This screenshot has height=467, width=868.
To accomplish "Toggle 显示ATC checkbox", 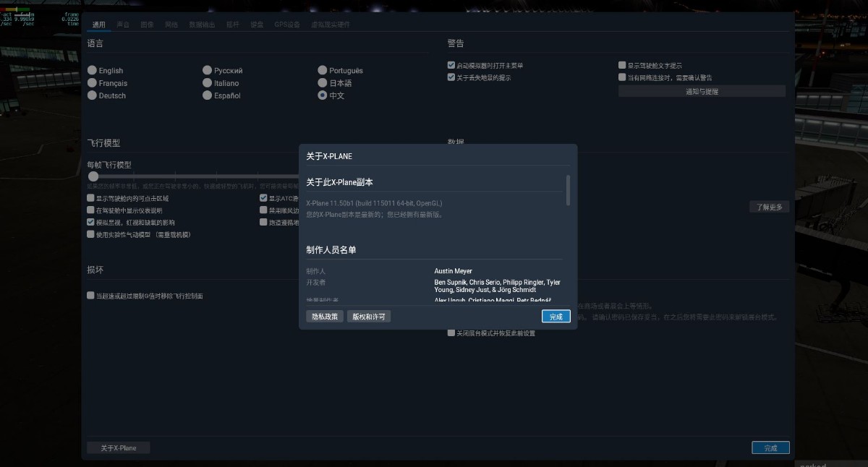I will click(263, 197).
